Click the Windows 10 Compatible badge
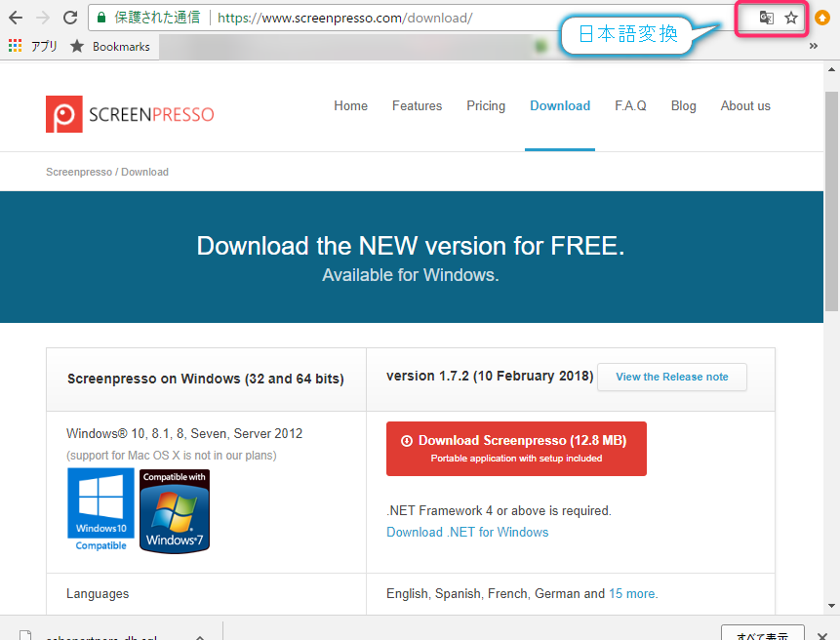This screenshot has width=840, height=640. 100,509
